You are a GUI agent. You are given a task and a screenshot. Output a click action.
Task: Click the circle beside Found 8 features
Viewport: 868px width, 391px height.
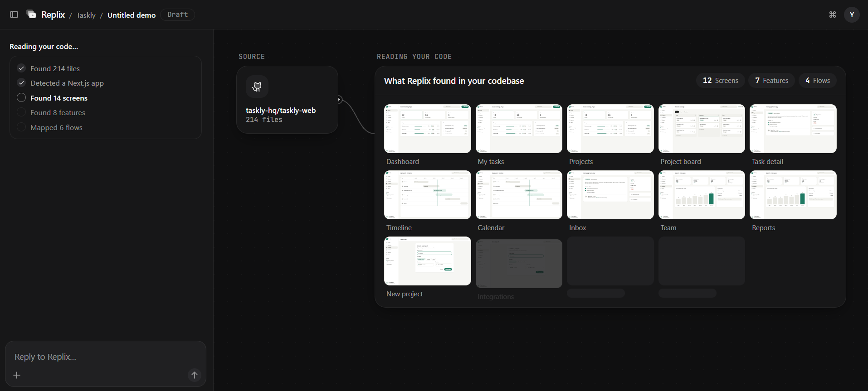[21, 112]
